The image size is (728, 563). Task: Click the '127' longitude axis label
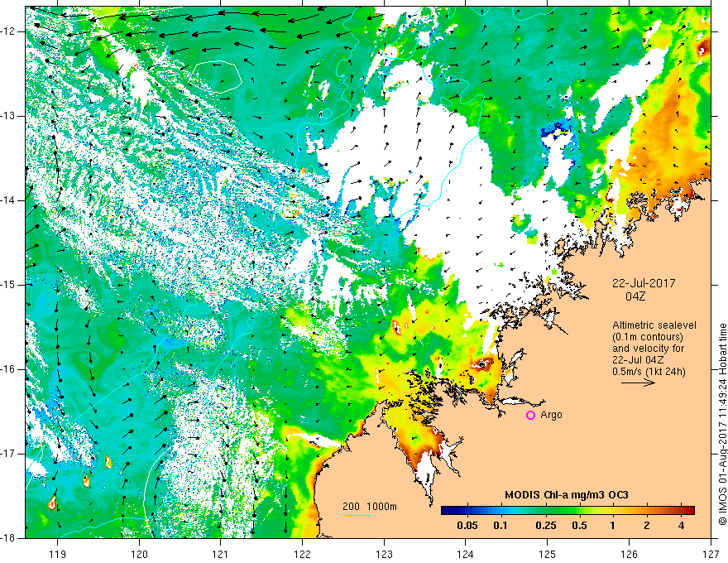(x=711, y=554)
